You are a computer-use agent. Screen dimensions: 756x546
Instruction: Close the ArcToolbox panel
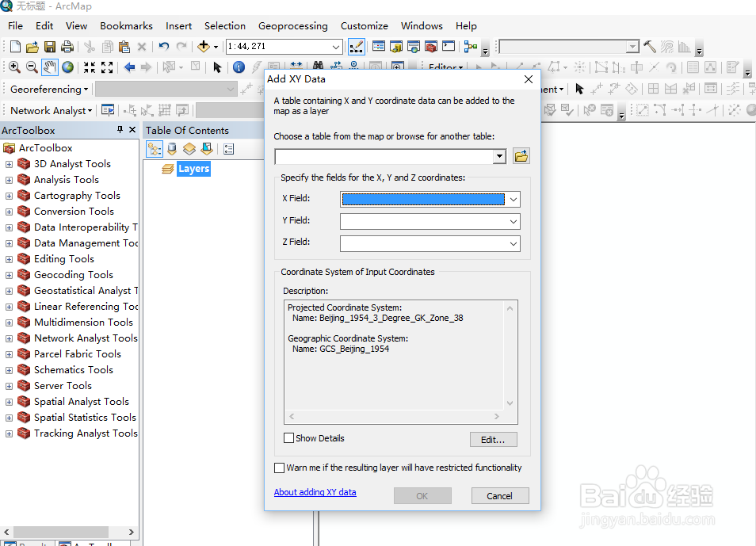[132, 129]
